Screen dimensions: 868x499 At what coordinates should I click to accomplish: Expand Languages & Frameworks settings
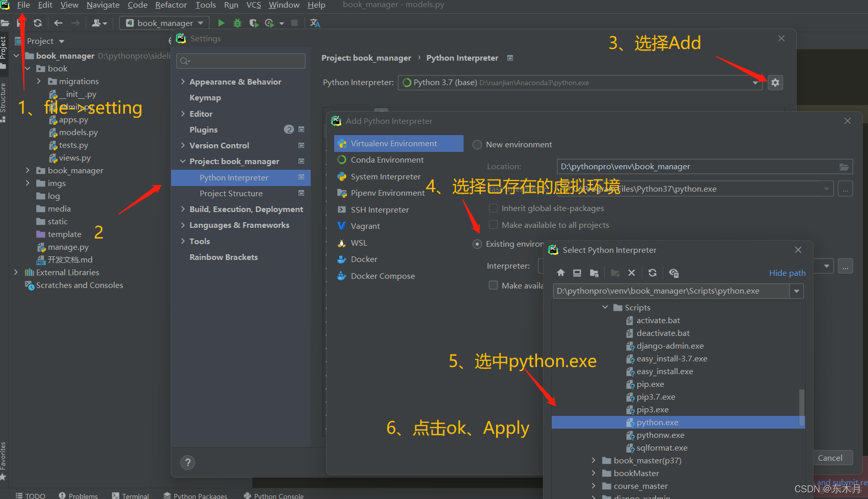click(183, 225)
